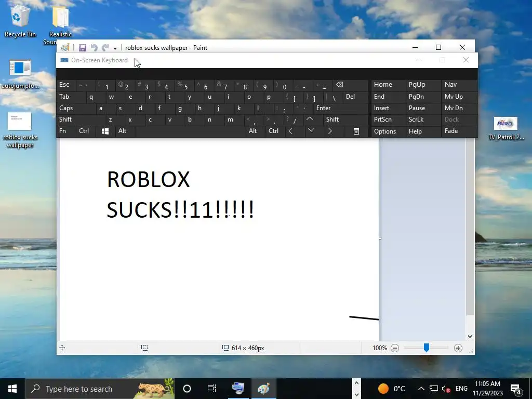The image size is (532, 399).
Task: Toggle the Fn key on keyboard
Action: point(66,131)
